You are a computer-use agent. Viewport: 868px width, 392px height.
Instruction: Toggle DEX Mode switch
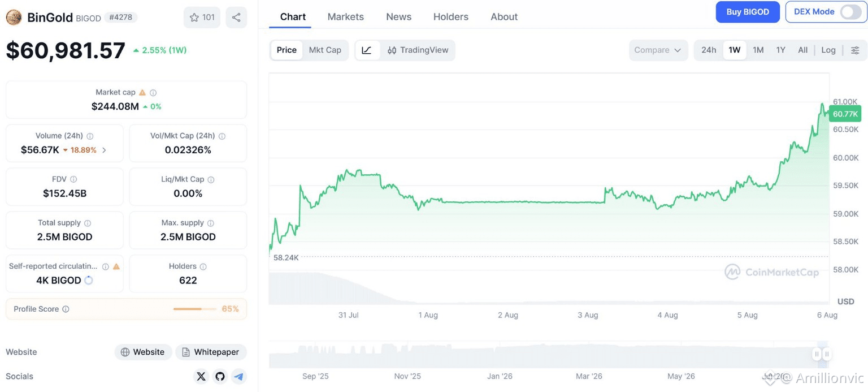850,12
